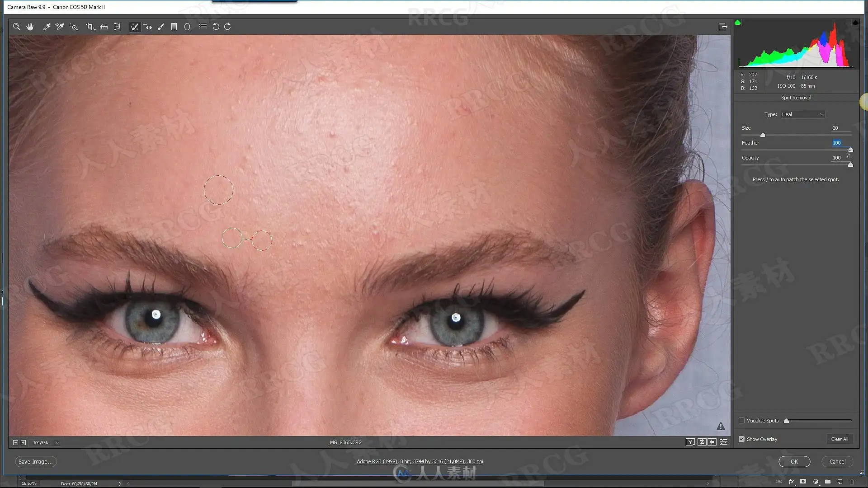
Task: Open the spot removal Type dropdown
Action: pyautogui.click(x=802, y=114)
